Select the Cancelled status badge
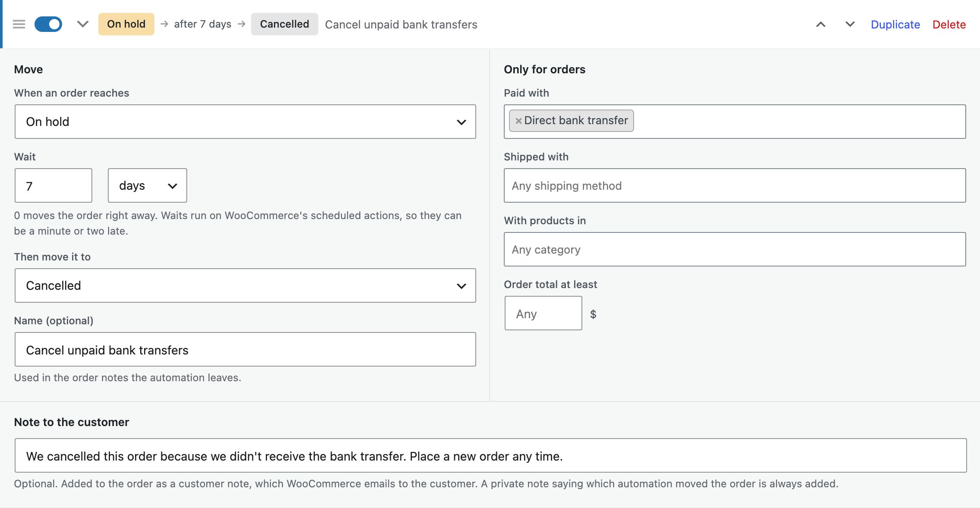 pos(285,24)
